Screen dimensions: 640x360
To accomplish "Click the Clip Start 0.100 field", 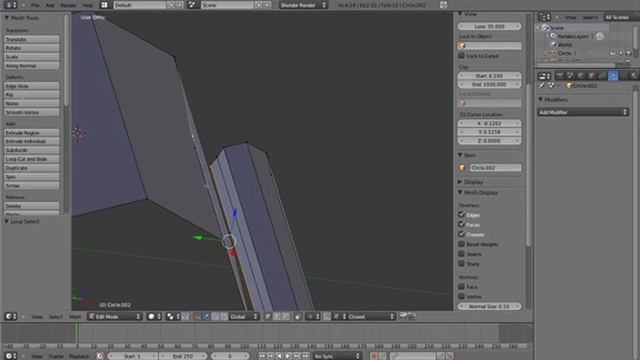I will click(489, 76).
